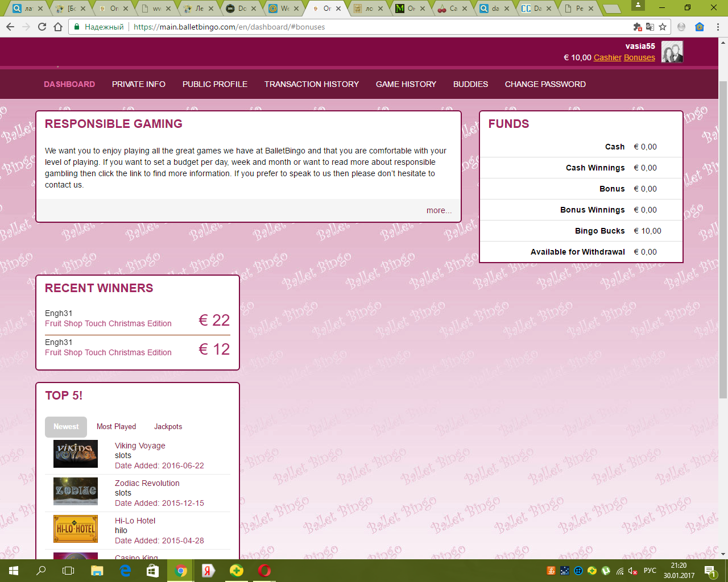Switch to the Most Played tab
The image size is (728, 582).
(x=116, y=427)
